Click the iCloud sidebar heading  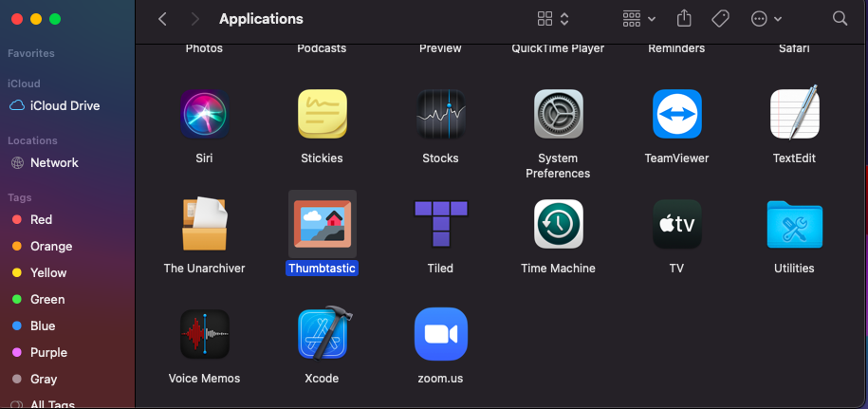[24, 84]
